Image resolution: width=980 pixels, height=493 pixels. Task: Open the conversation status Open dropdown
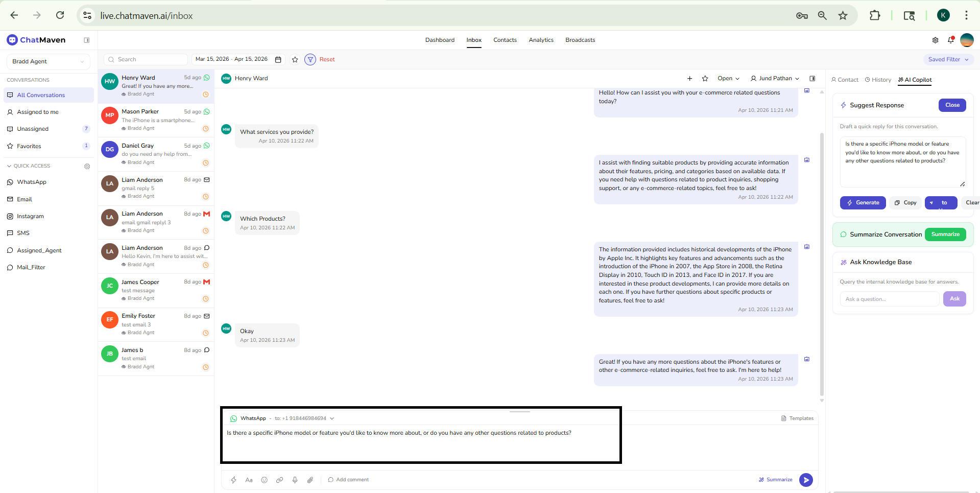click(x=728, y=79)
